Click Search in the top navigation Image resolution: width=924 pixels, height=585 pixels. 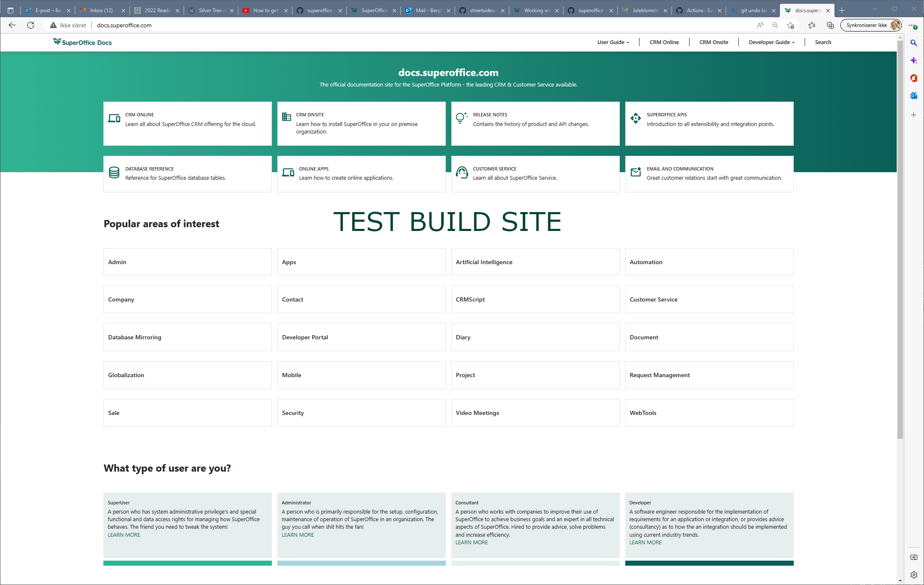point(823,42)
